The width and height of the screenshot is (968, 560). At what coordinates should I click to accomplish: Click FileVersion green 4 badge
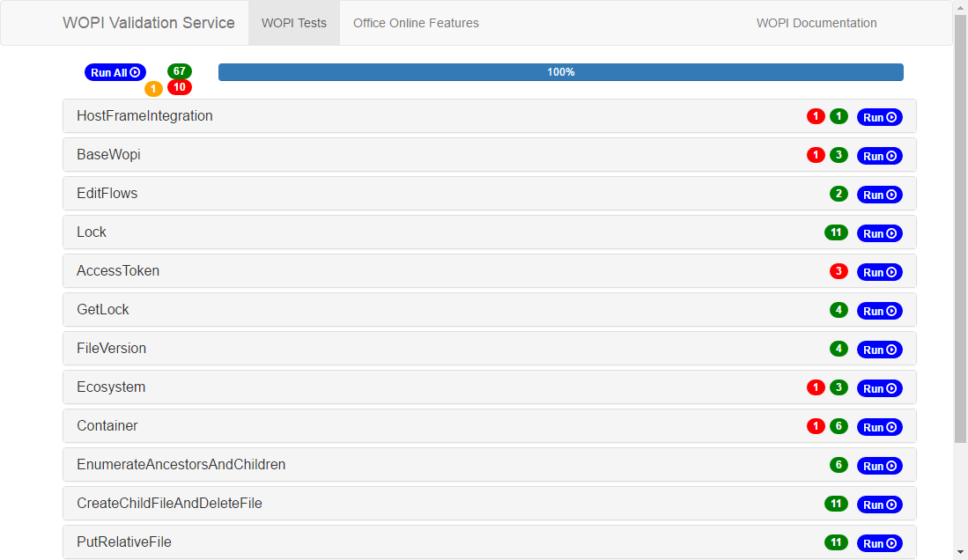tap(839, 349)
